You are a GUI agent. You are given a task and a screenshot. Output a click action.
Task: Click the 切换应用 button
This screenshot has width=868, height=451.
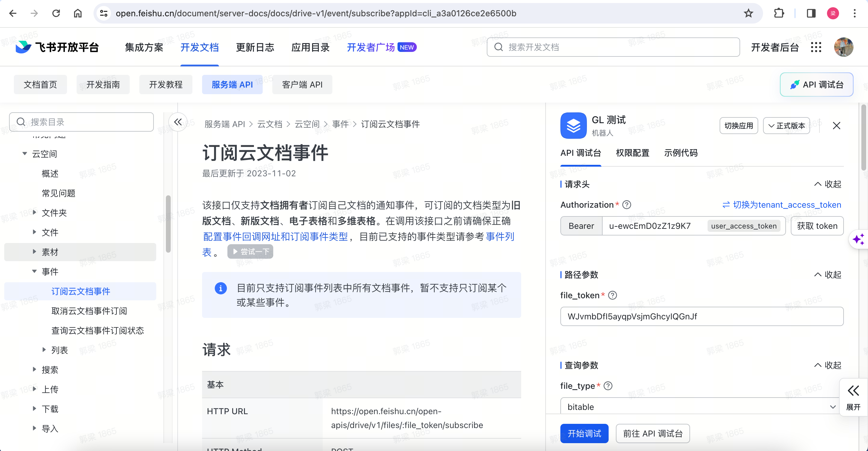pos(739,126)
